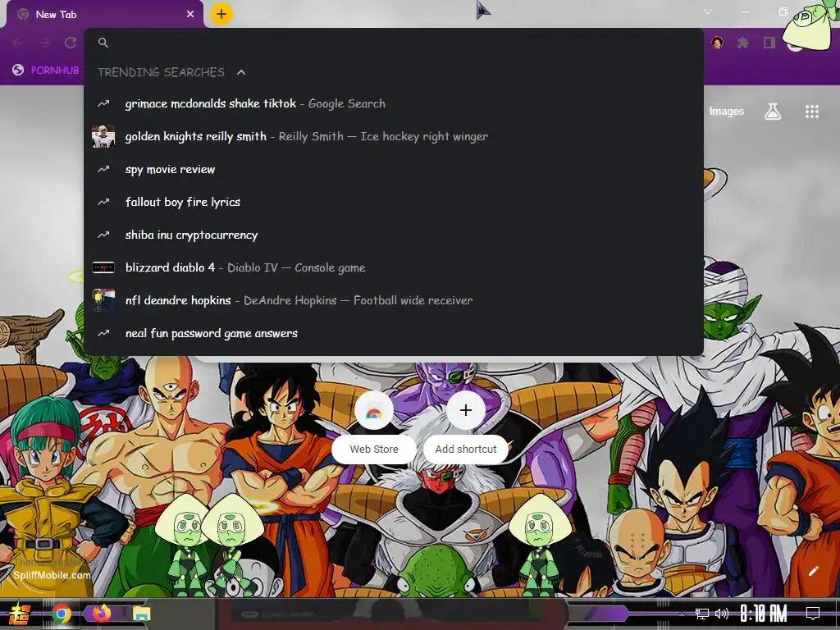This screenshot has height=630, width=840.
Task: Select grimace mcdonalds shake tiktok suggestion
Action: (x=394, y=103)
